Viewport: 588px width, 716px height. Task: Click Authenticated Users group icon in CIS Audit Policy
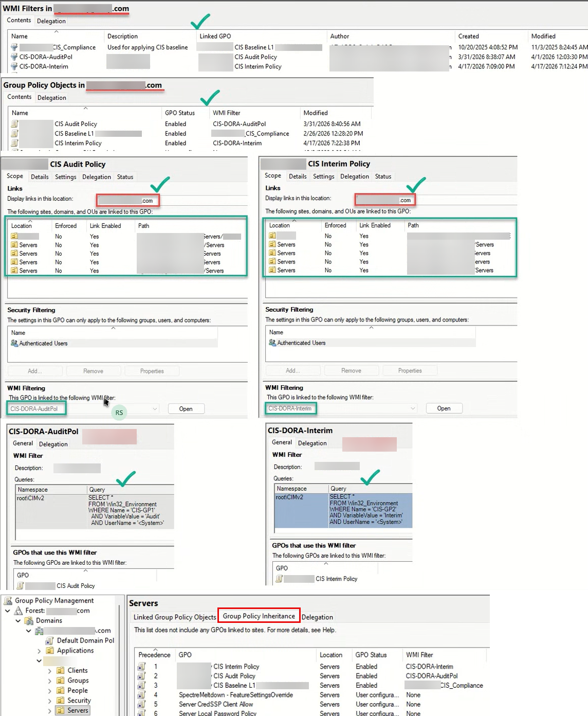14,343
